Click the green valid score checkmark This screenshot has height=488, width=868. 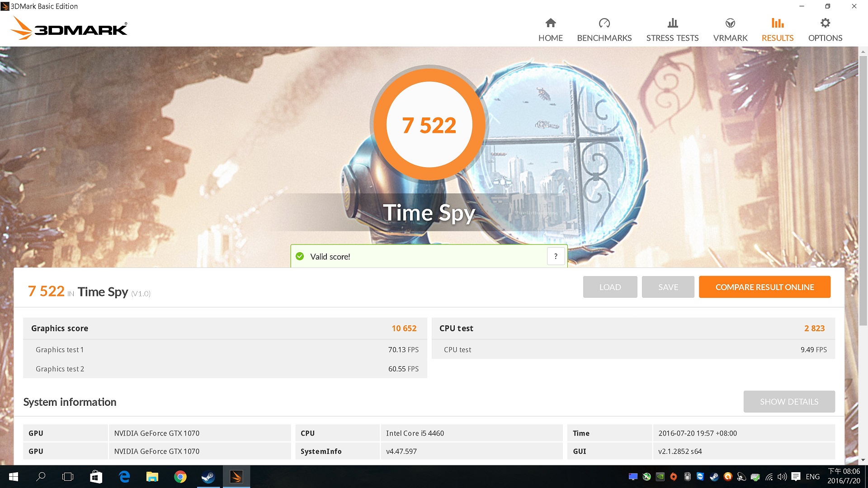(x=300, y=257)
